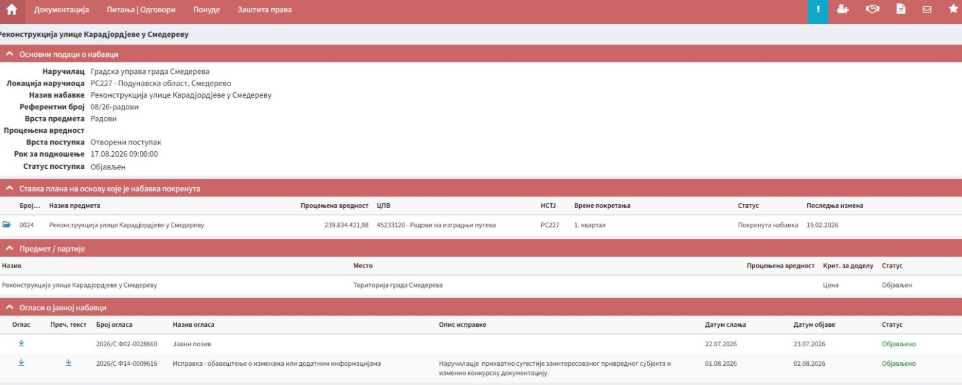Viewport: 962px width, 385px height.
Task: Open the Питања | Одговори menu item
Action: [140, 10]
